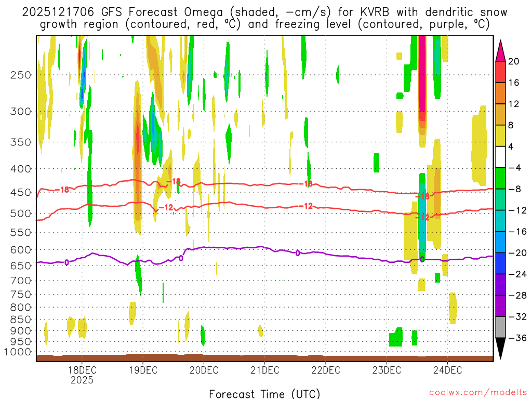
Task: Click the Forecast Time (UTC) axis title
Action: tap(264, 393)
